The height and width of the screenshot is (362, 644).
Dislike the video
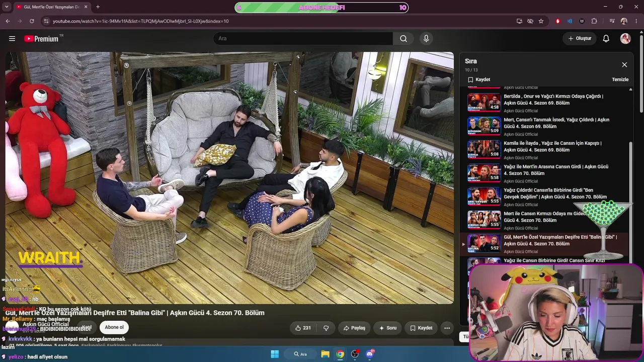[326, 328]
